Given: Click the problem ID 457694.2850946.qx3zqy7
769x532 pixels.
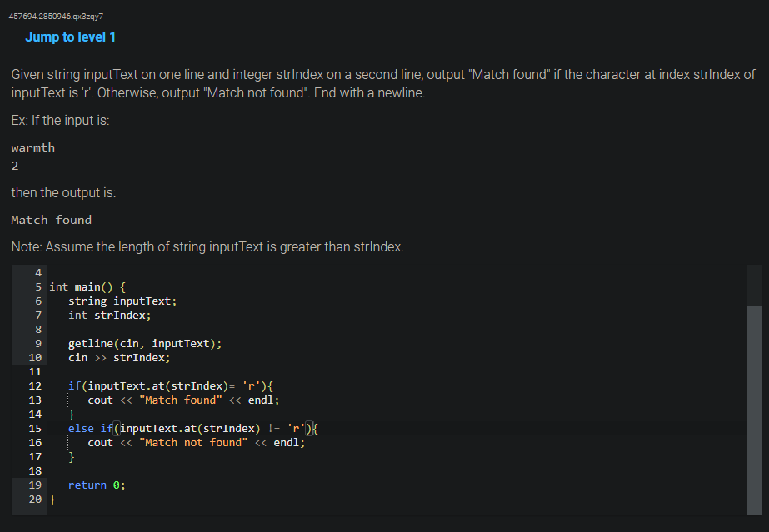Looking at the screenshot, I should coord(53,15).
